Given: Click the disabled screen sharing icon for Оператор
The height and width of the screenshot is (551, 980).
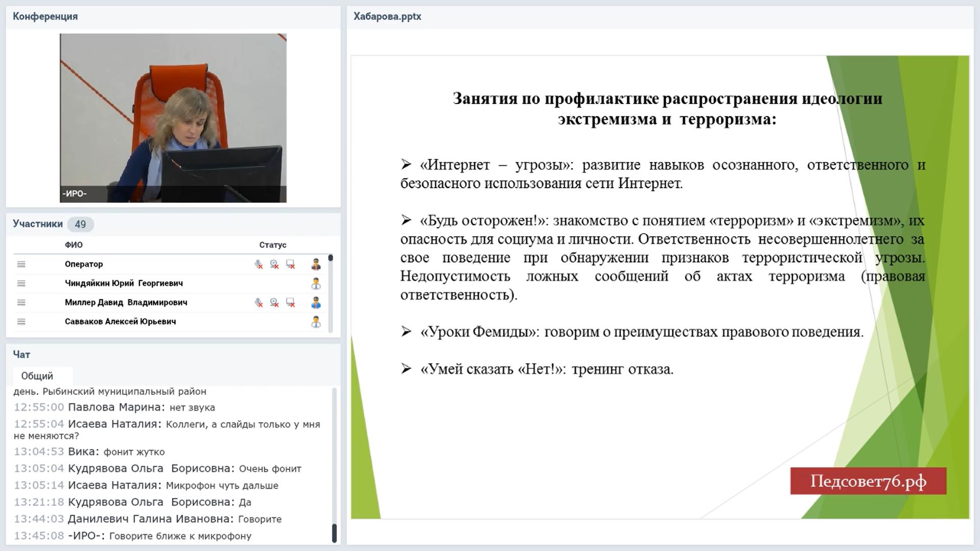Looking at the screenshot, I should [290, 264].
